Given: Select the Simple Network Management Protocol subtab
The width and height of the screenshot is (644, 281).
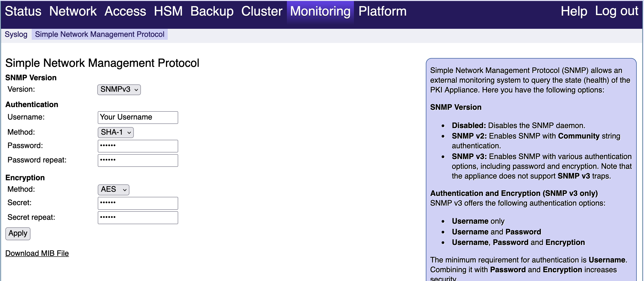Looking at the screenshot, I should 99,34.
